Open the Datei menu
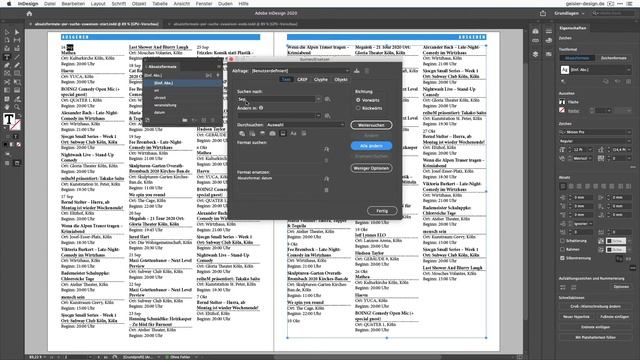The height and width of the screenshot is (360, 640). tap(50, 4)
